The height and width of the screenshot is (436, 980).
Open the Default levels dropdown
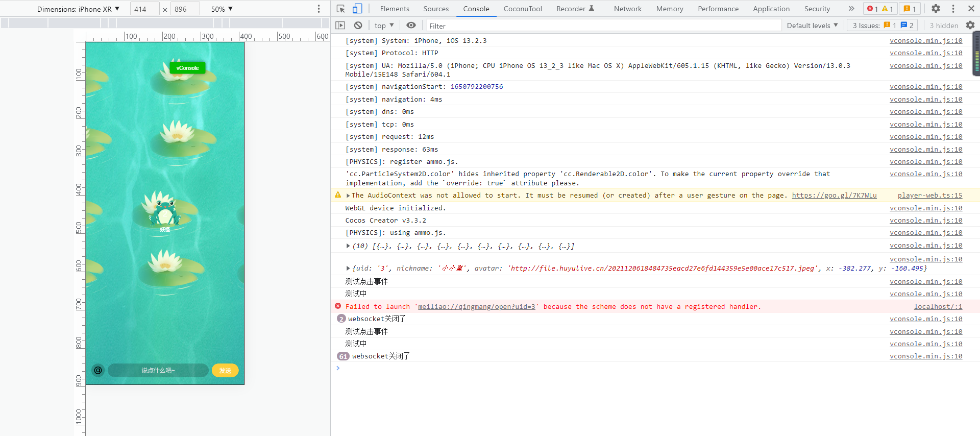pyautogui.click(x=813, y=26)
